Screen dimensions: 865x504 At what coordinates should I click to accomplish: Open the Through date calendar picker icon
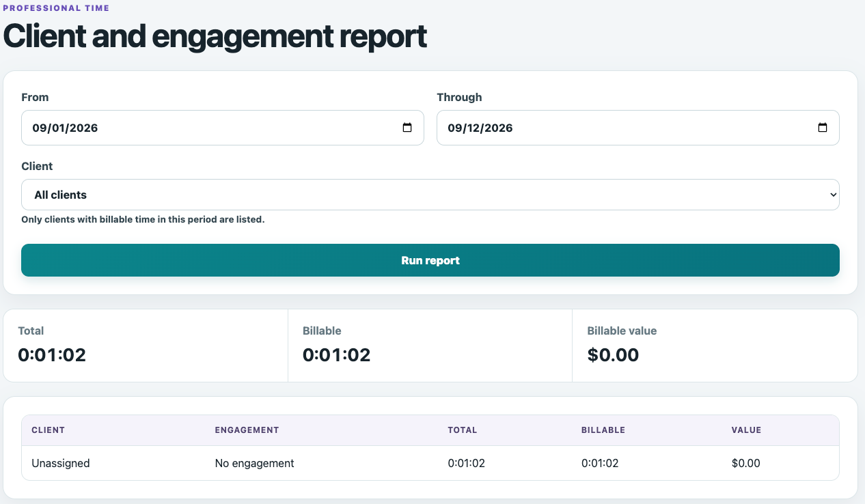[x=823, y=128]
